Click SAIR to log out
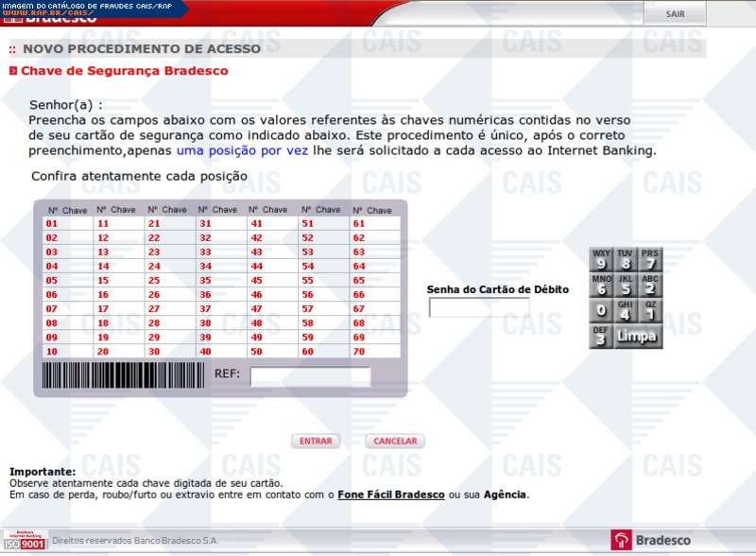756x556 pixels. coord(675,14)
